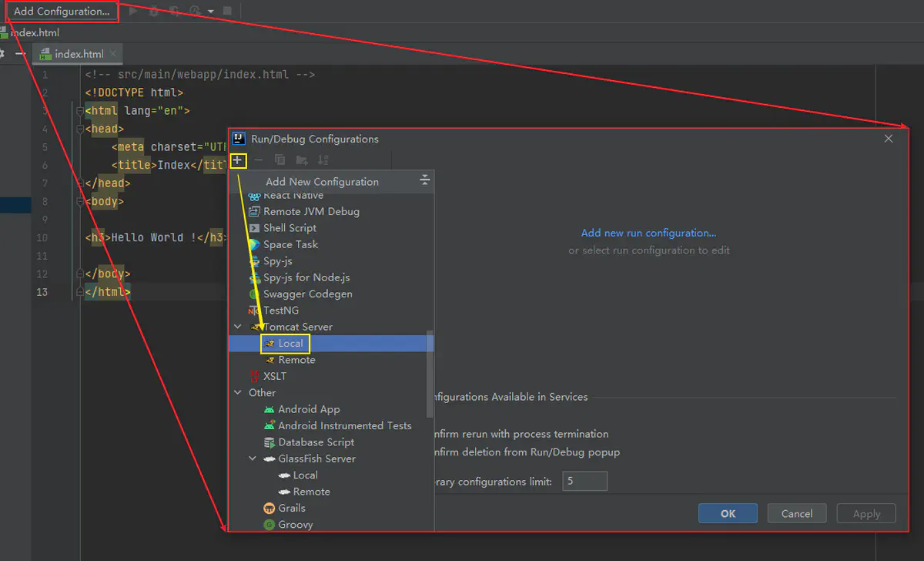Click the Groovy icon in the list

coord(269,525)
